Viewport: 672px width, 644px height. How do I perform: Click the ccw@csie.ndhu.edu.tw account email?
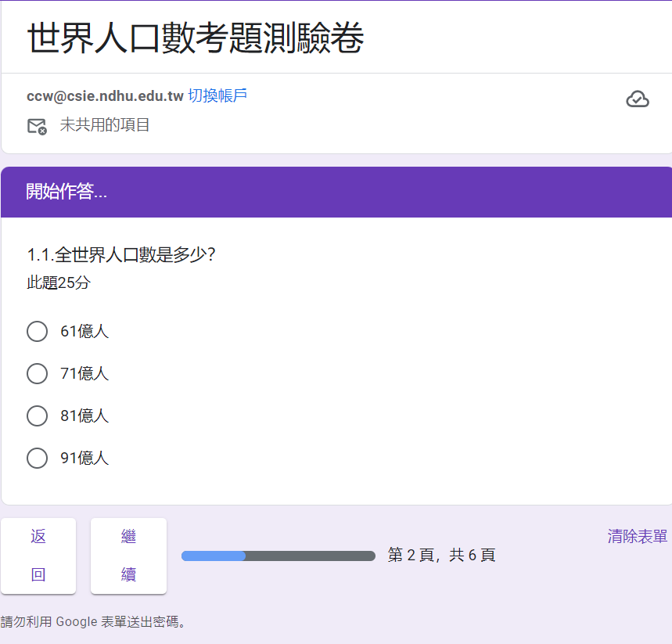(105, 96)
